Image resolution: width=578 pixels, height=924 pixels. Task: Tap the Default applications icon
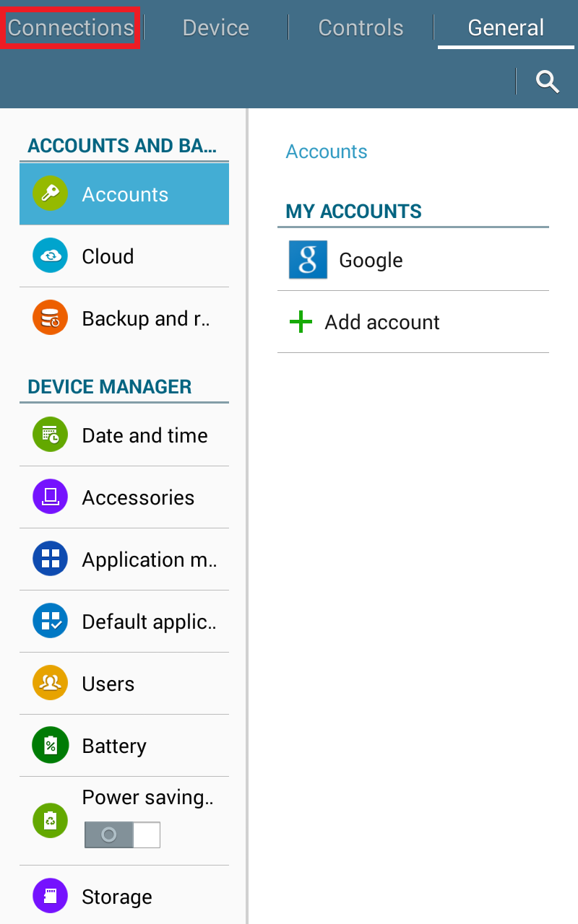[x=50, y=622]
